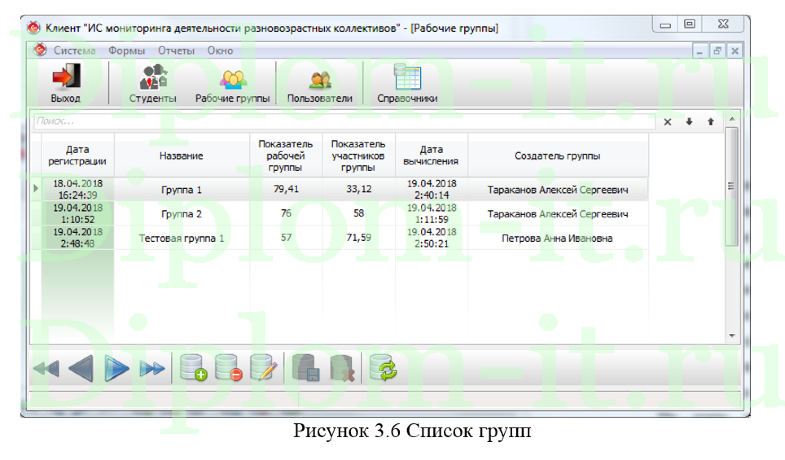Sort by Дата вычисления column header
Screen dimensions: 785x460
point(431,155)
